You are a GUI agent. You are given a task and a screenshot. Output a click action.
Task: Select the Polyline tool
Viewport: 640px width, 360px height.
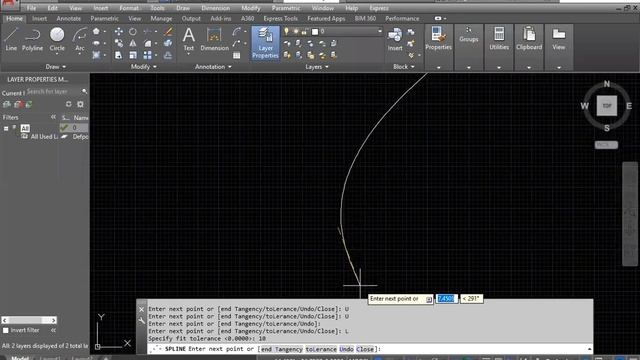coord(32,40)
